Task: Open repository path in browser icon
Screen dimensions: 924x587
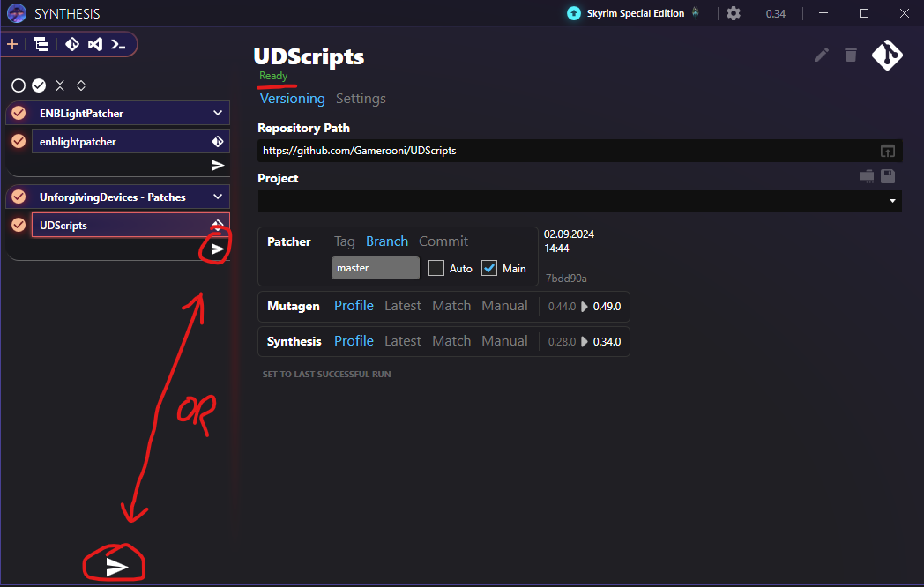Action: 888,151
